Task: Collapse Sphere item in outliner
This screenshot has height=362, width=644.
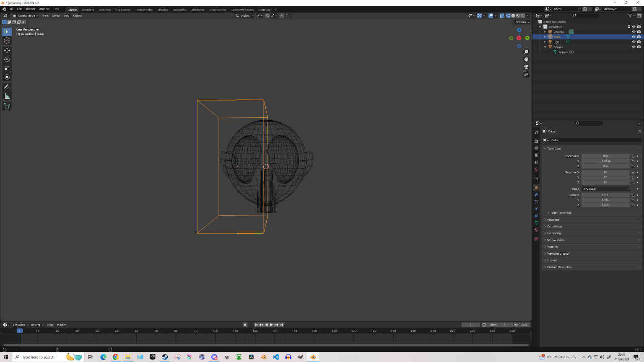Action: pos(545,47)
